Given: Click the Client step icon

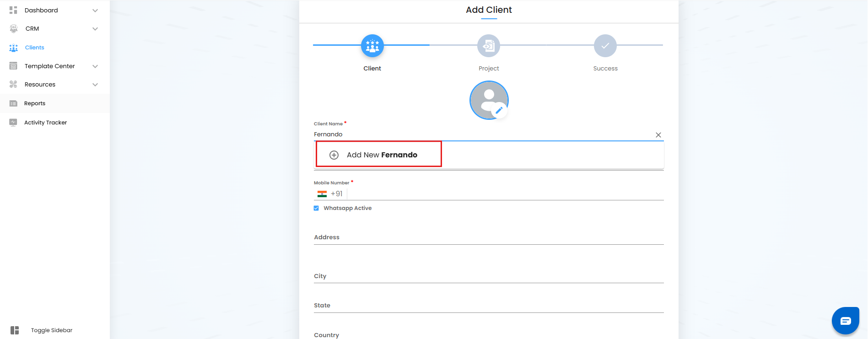Looking at the screenshot, I should pos(372,46).
